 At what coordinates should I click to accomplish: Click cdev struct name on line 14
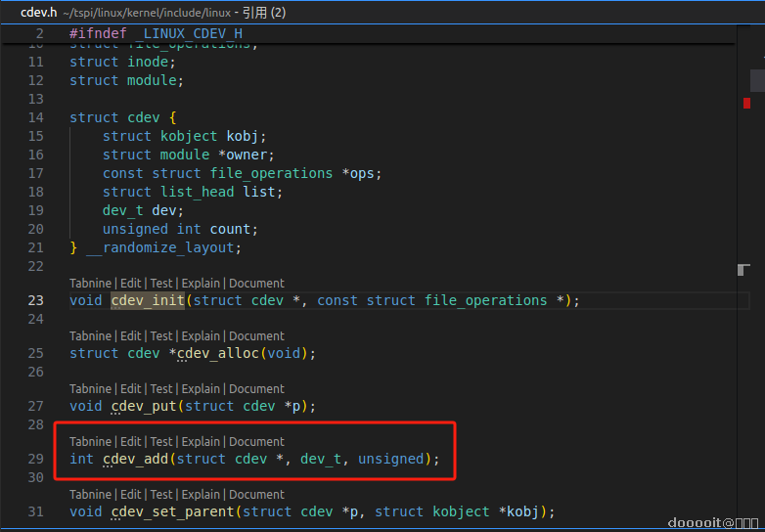click(x=144, y=117)
